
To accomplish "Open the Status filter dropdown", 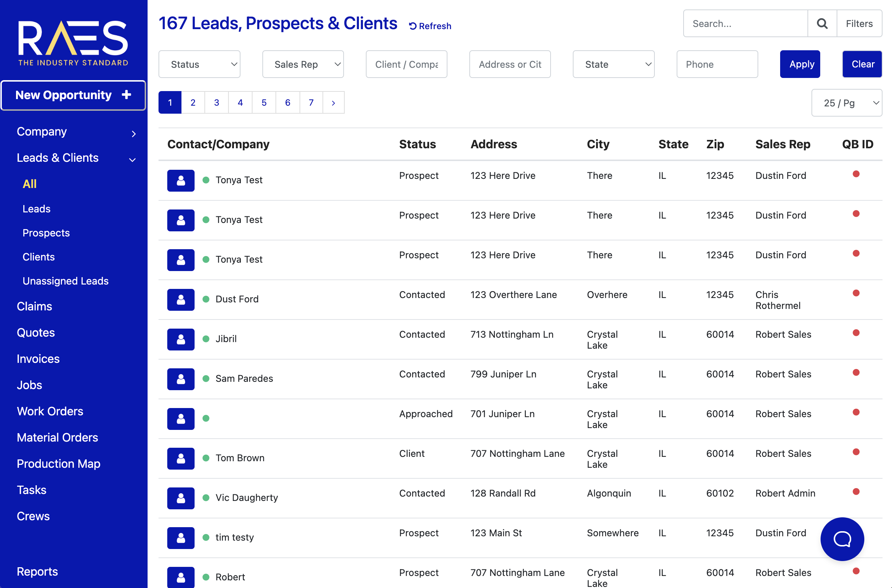I will pyautogui.click(x=199, y=64).
